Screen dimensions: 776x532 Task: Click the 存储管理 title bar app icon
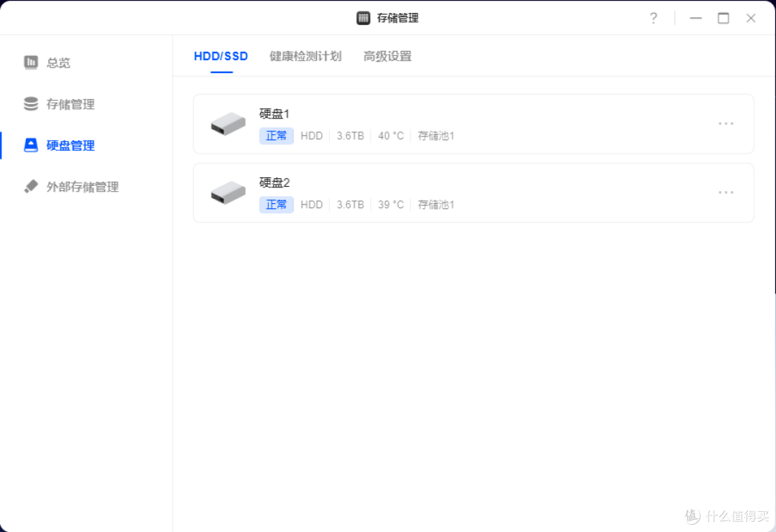364,18
